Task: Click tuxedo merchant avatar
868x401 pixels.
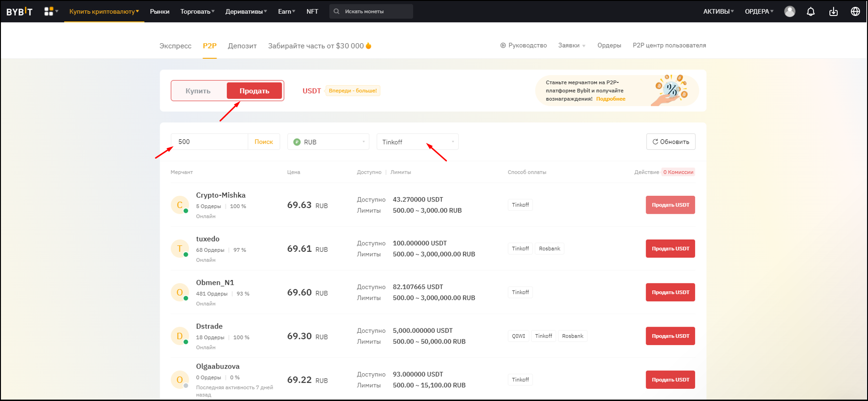Action: click(x=180, y=249)
